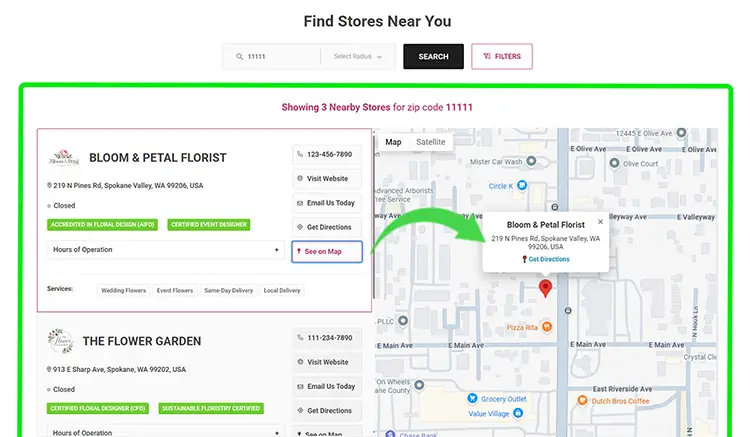Switch to the Map view tab
Viewport: 750px width, 437px height.
[393, 142]
